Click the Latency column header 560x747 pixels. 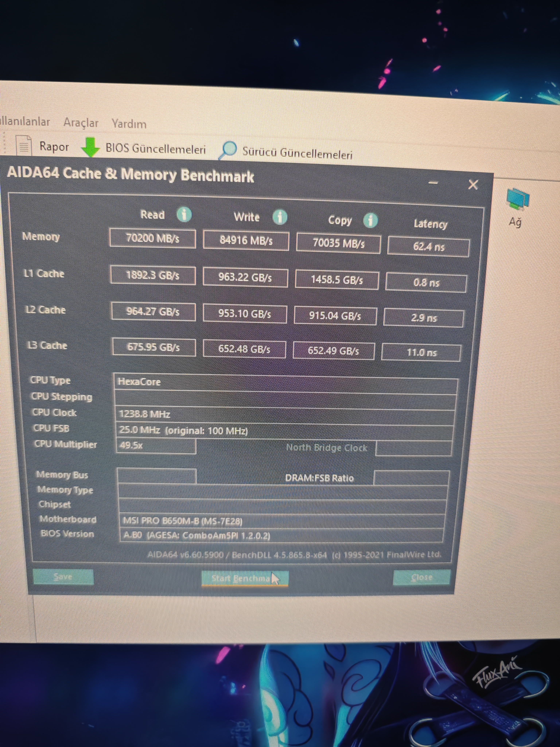click(x=430, y=224)
